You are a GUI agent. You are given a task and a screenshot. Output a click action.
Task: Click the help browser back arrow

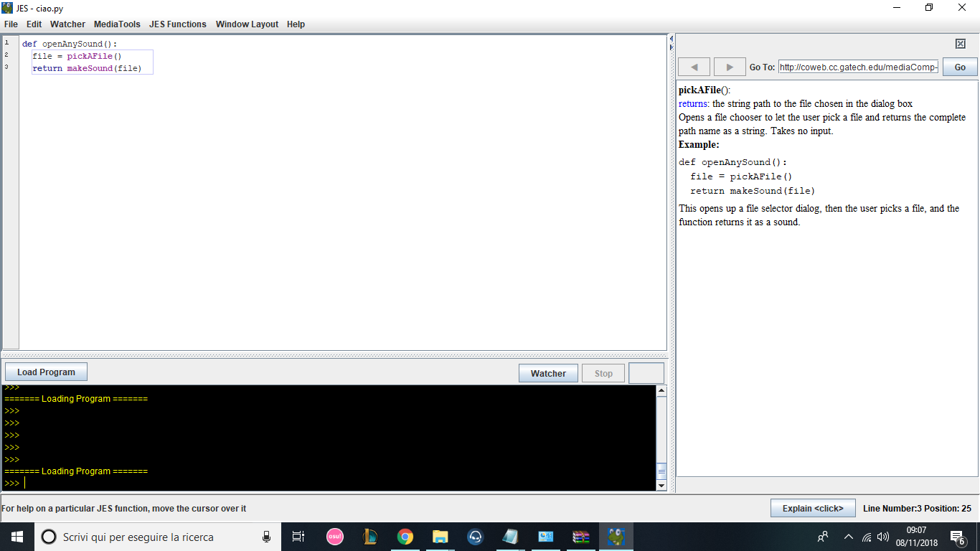(694, 67)
